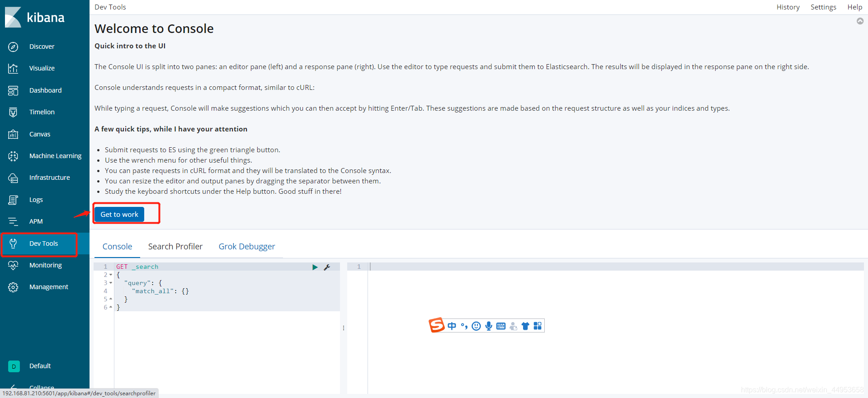Open the History menu
868x398 pixels.
tap(788, 7)
